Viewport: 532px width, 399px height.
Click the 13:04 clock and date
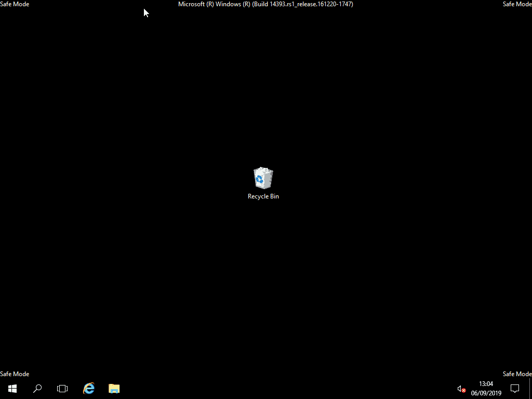(x=486, y=389)
